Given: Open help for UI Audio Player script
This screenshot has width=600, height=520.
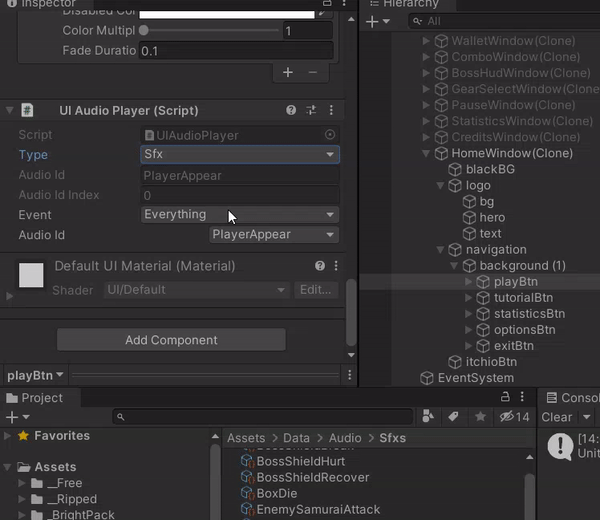Looking at the screenshot, I should pyautogui.click(x=291, y=111).
